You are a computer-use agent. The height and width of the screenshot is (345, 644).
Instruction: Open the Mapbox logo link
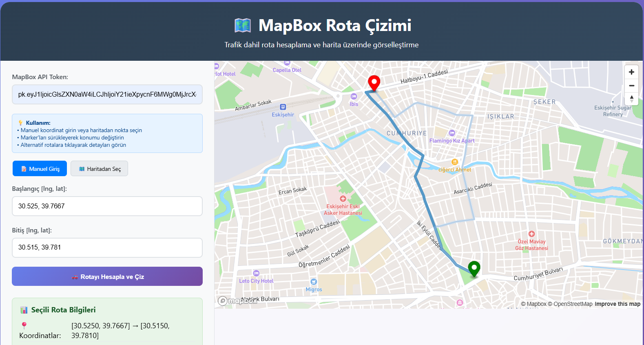pos(238,301)
